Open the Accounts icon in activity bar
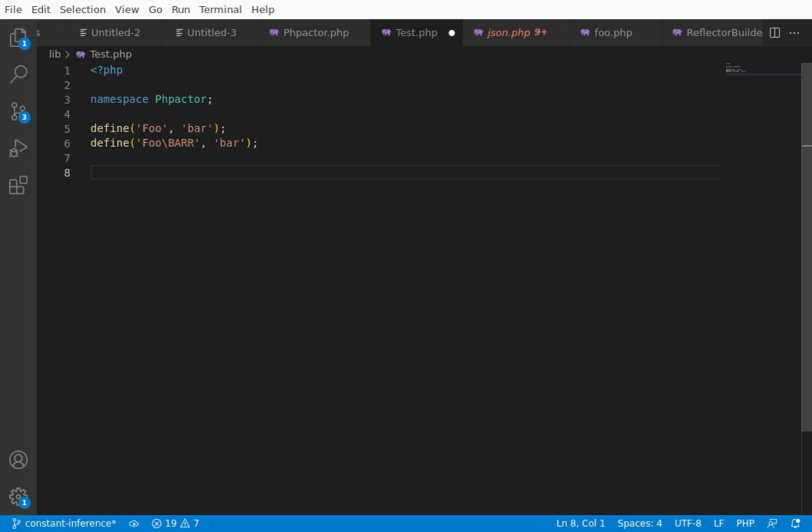Screen dimensions: 812x532 click(x=18, y=460)
